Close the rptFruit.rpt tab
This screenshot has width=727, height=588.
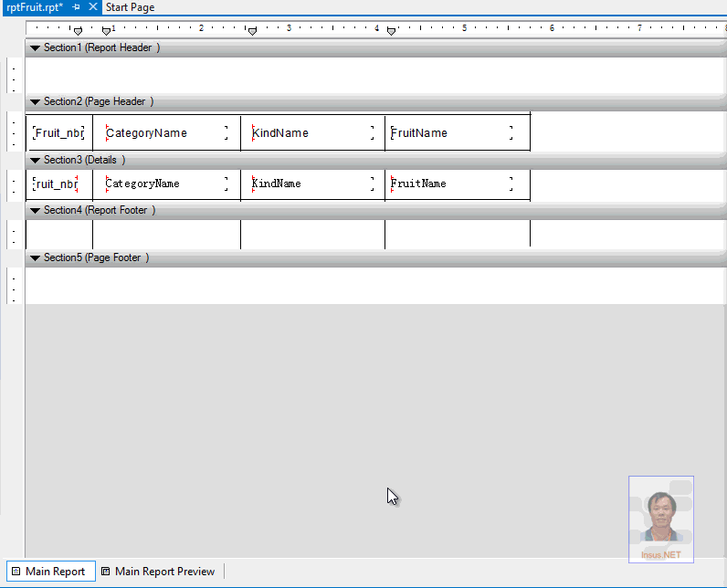coord(93,7)
